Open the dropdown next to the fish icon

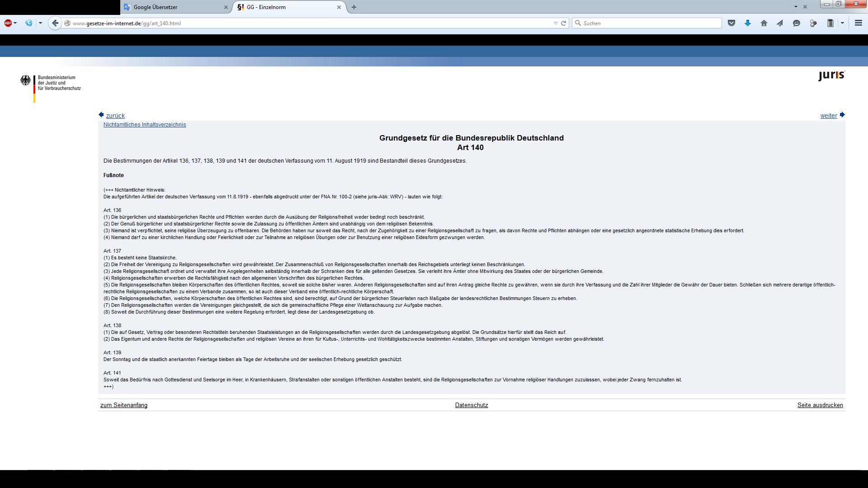(x=40, y=23)
